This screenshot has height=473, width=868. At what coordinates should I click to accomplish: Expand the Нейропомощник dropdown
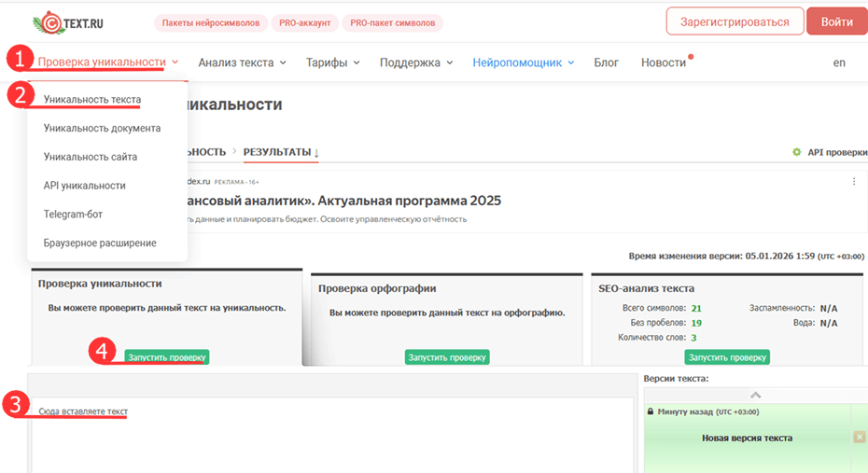[523, 63]
